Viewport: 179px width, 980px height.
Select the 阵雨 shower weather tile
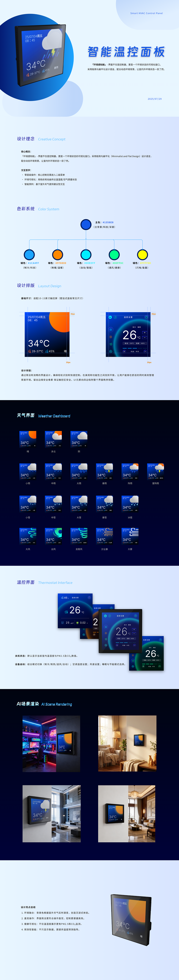[130, 472]
